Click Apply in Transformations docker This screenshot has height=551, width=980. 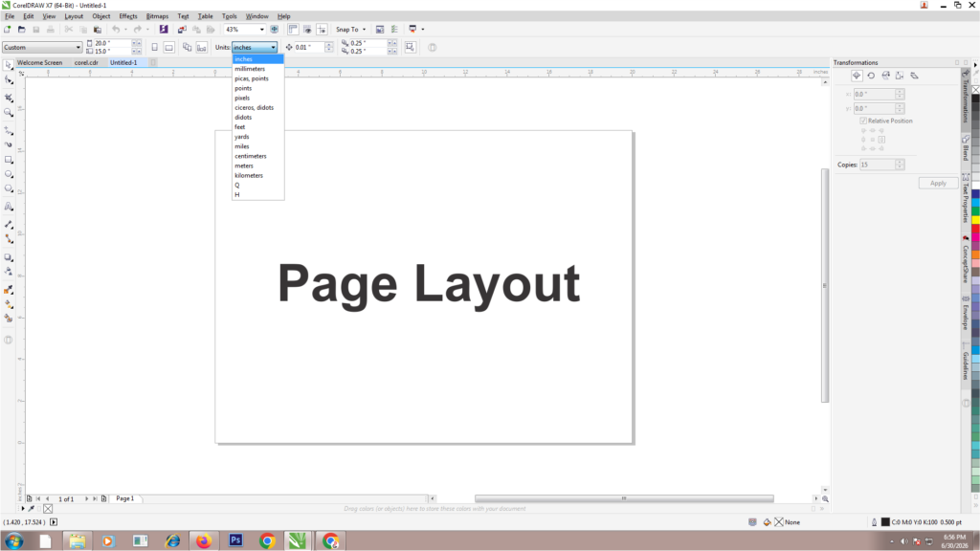pos(938,183)
